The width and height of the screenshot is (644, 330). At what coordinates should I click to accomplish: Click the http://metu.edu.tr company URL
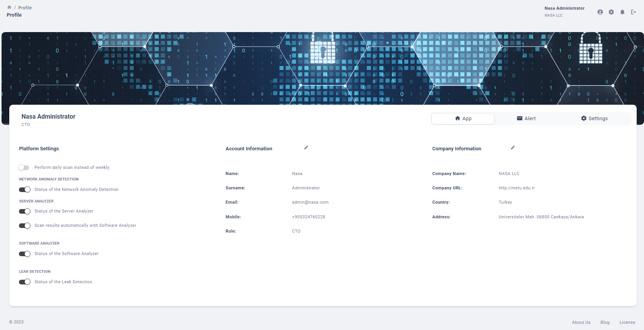517,188
